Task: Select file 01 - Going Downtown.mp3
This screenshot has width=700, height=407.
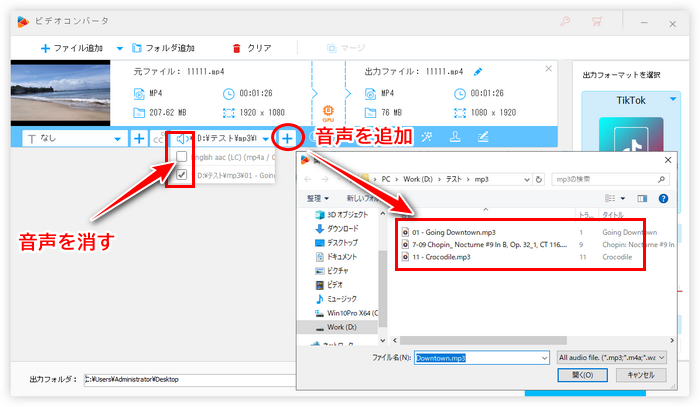Action: (x=449, y=233)
